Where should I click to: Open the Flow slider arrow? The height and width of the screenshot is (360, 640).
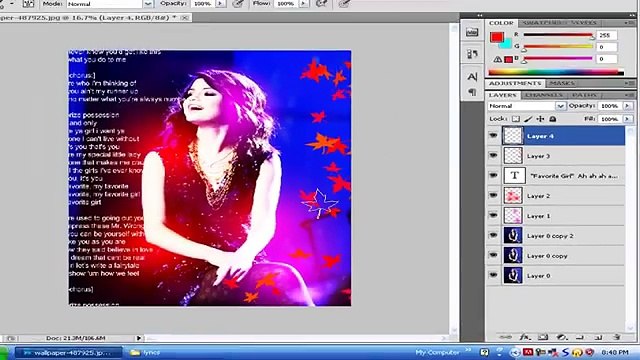click(x=304, y=4)
